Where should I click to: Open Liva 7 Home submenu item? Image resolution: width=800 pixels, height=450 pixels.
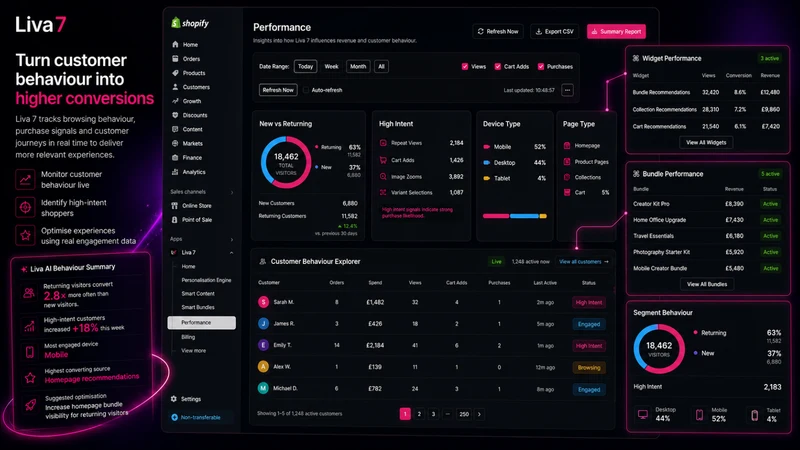188,266
